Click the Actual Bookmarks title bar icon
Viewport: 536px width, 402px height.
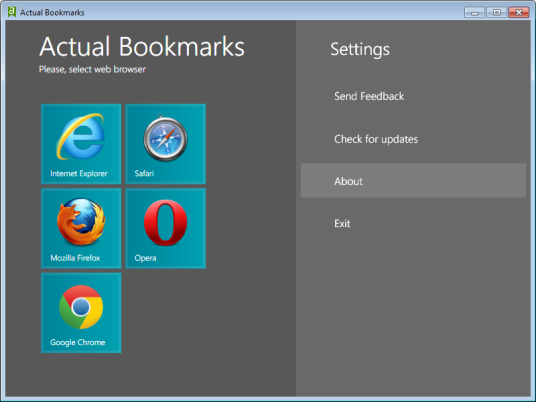click(x=12, y=12)
